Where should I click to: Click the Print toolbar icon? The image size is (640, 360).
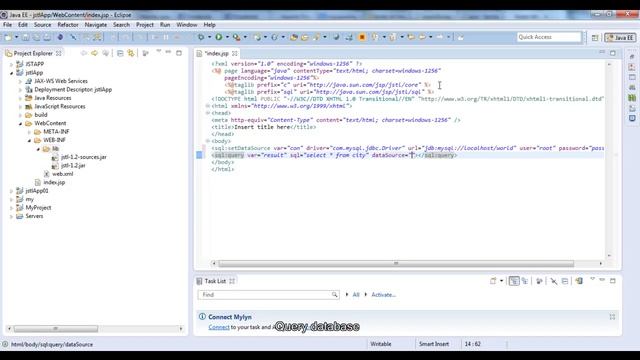point(47,37)
